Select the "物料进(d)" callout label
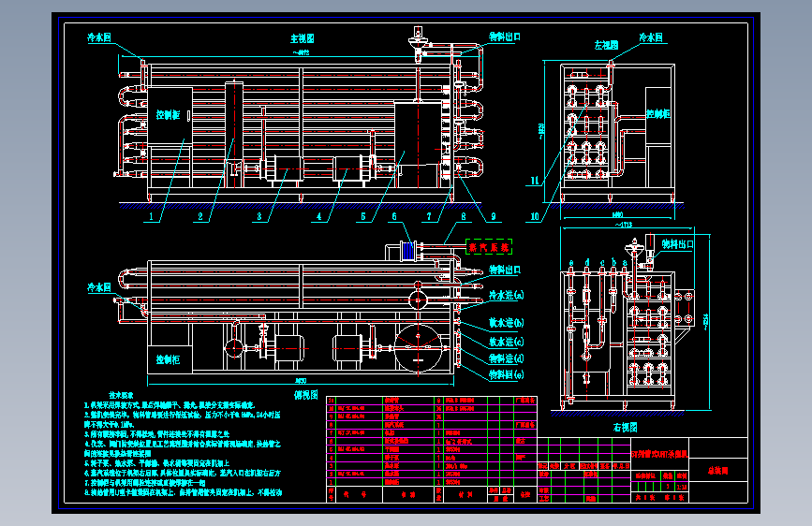Image resolution: width=812 pixels, height=526 pixels. (x=507, y=358)
